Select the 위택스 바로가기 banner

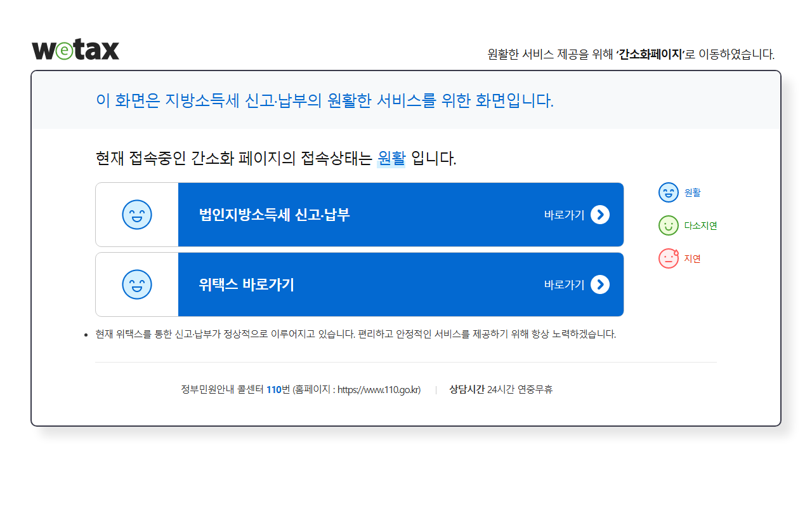click(x=381, y=284)
